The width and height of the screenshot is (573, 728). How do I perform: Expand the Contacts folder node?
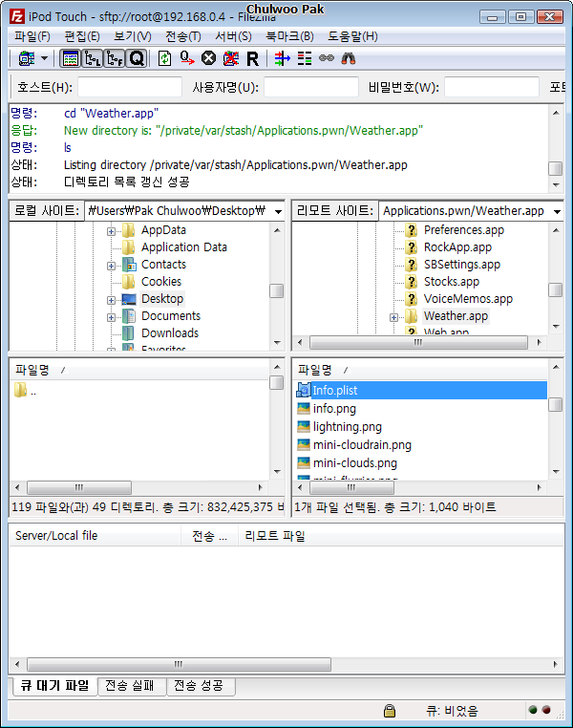(x=112, y=266)
